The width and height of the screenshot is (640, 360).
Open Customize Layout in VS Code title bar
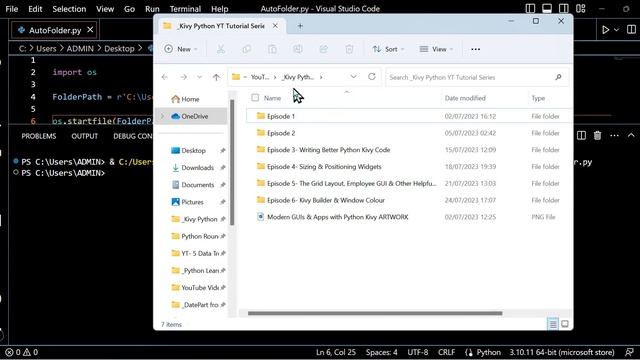581,9
